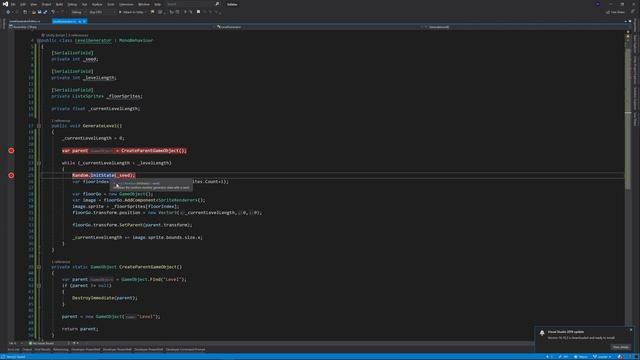Click the reference CodeLens above CreateParentGameObject
The width and height of the screenshot is (640, 360).
click(x=61, y=262)
